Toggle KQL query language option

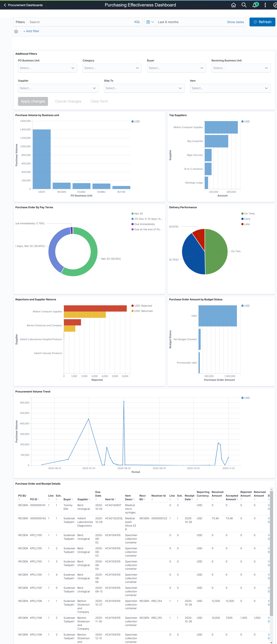pyautogui.click(x=137, y=22)
